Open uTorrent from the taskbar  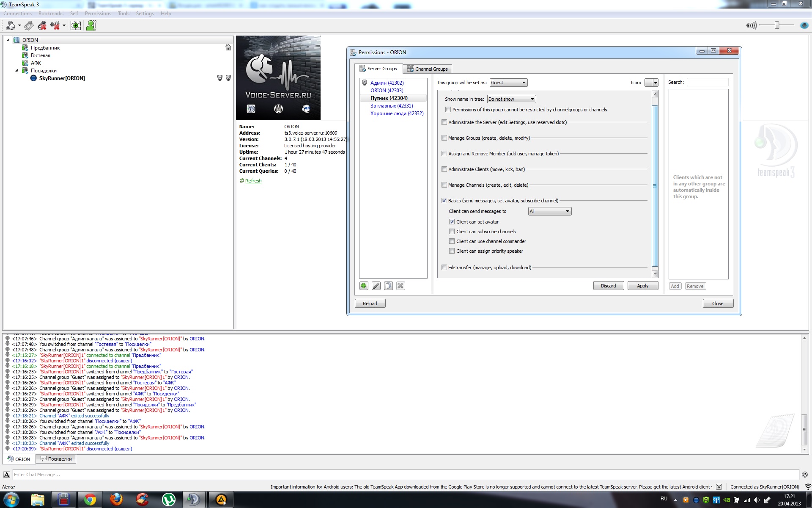click(x=169, y=500)
